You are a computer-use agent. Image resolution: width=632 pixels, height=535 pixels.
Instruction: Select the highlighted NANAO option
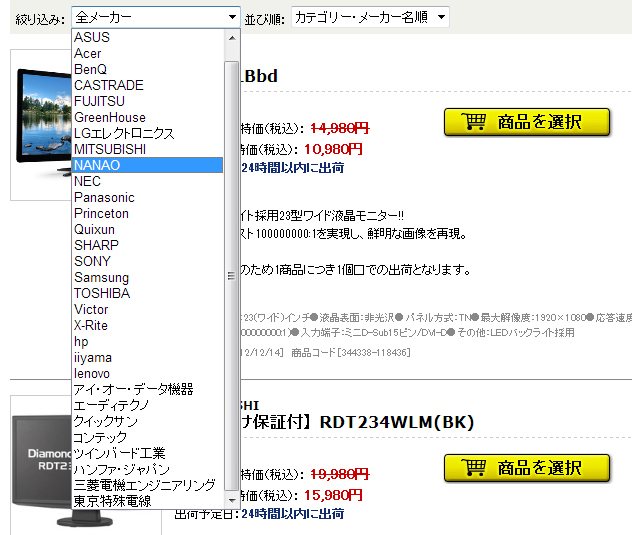click(148, 165)
